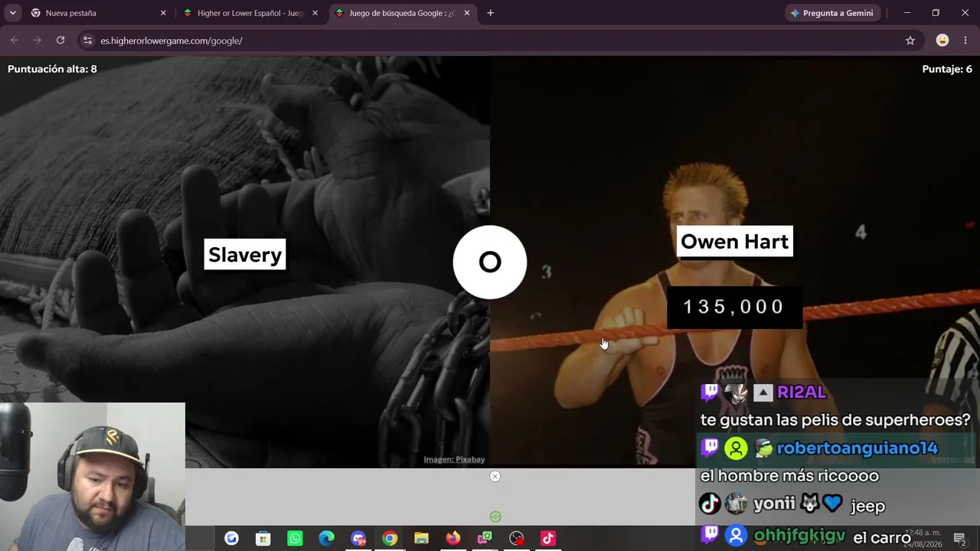The width and height of the screenshot is (980, 551).
Task: Switch to Higher or Lower Español tab
Action: tap(251, 13)
